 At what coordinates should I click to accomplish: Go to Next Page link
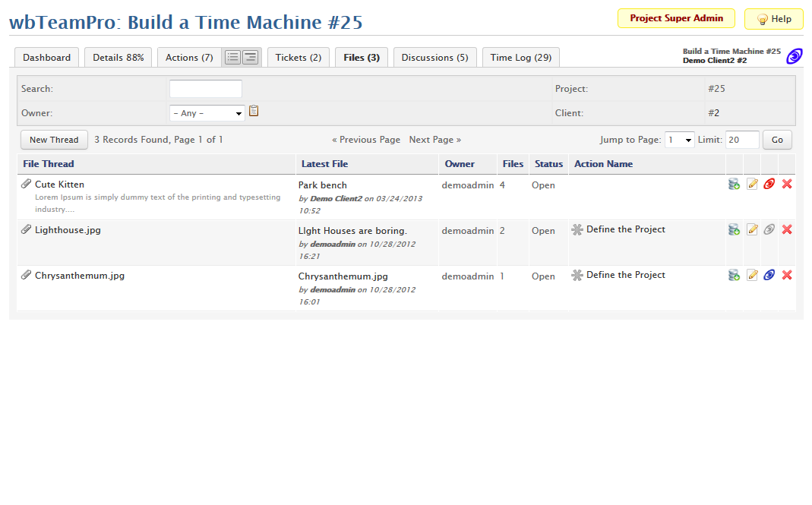click(x=434, y=140)
